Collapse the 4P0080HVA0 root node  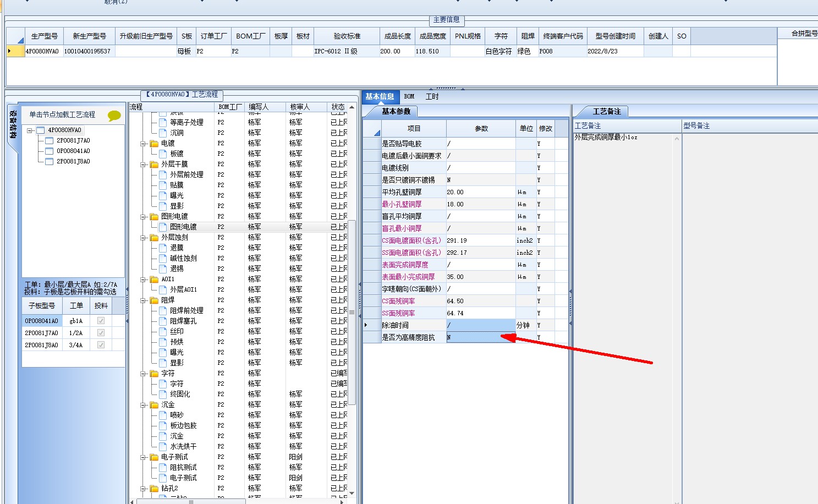(30, 130)
